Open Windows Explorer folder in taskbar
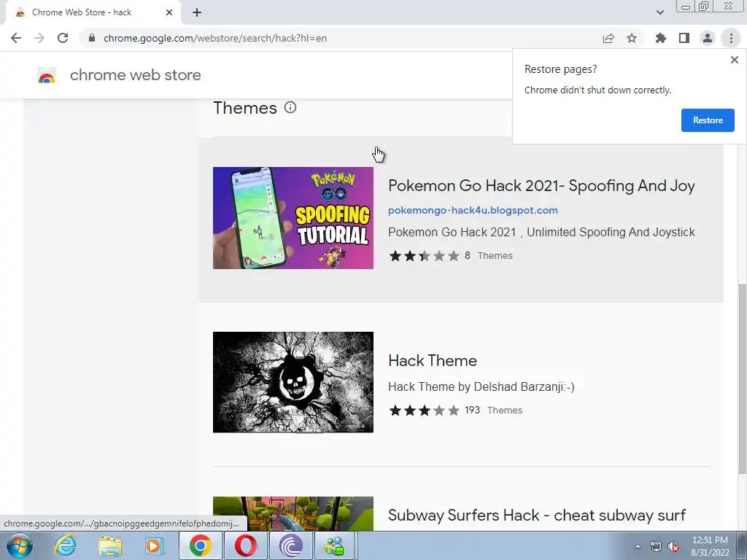 [x=110, y=545]
